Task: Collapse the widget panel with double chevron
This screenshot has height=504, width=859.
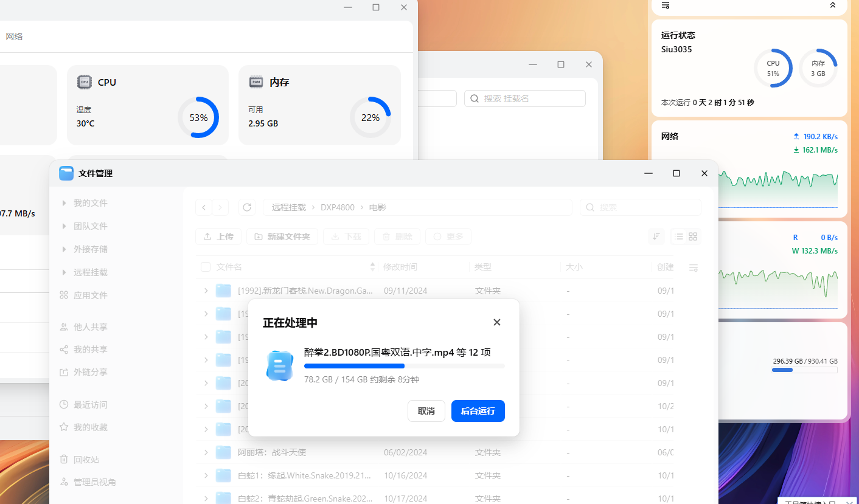Action: (x=833, y=5)
